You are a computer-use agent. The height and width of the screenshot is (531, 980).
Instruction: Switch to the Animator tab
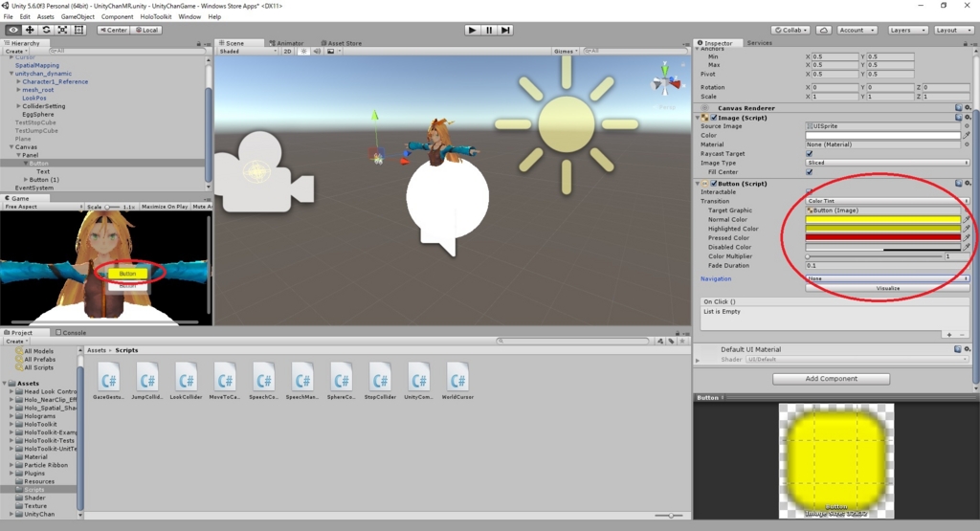coord(286,43)
